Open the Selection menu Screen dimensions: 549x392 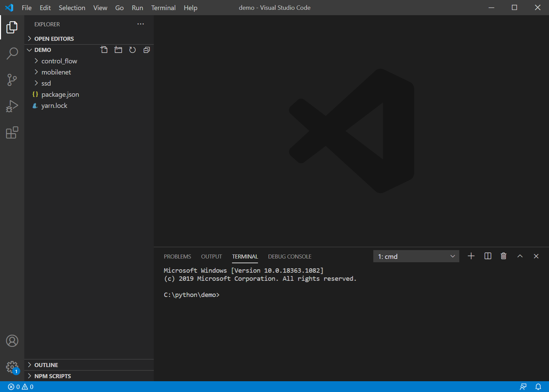click(x=72, y=7)
